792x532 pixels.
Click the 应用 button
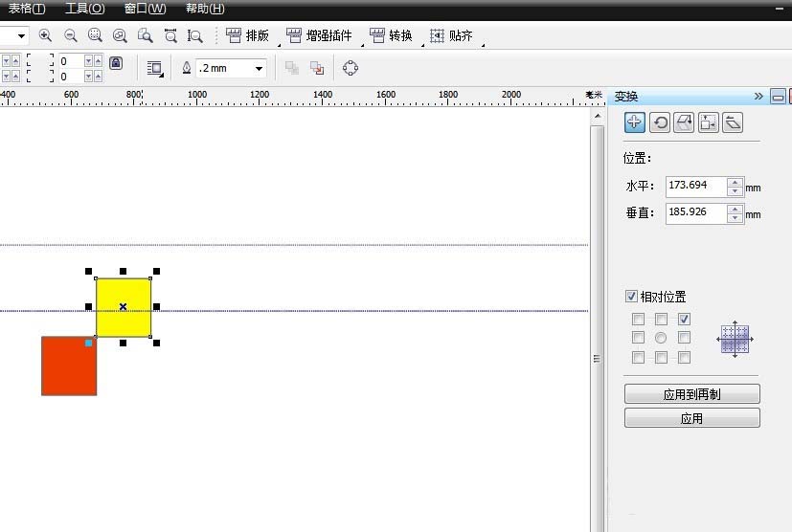pyautogui.click(x=692, y=418)
